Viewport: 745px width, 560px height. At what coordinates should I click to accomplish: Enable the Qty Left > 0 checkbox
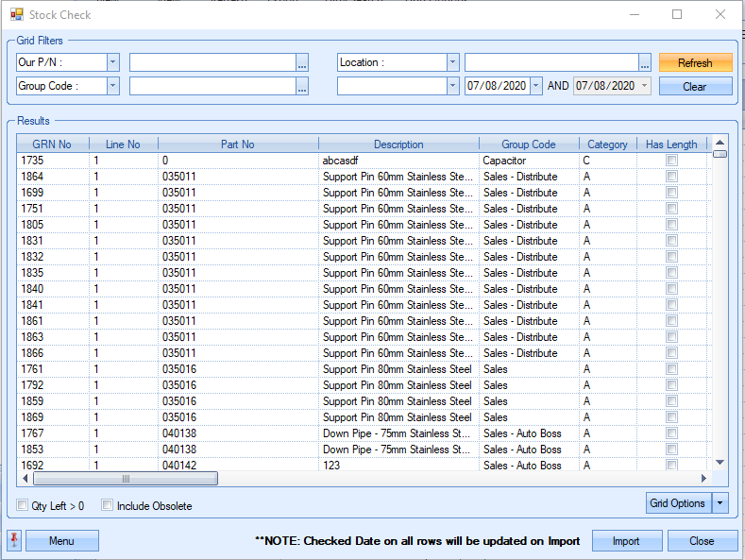[x=23, y=505]
